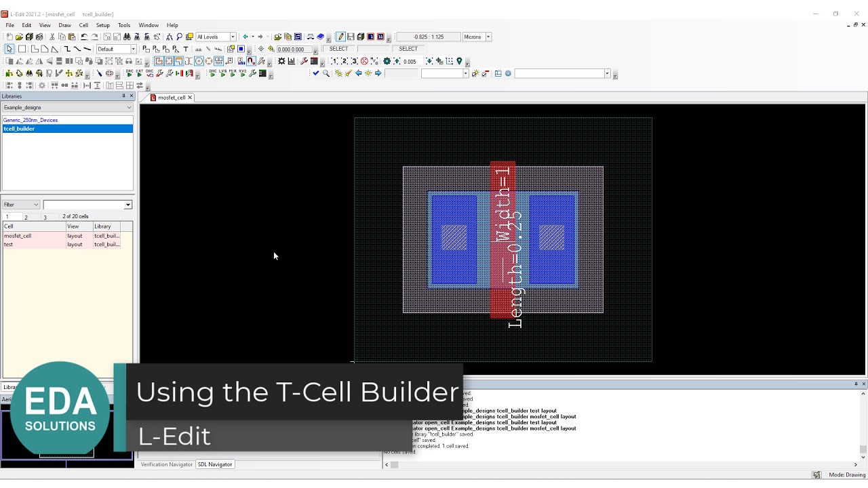868x488 pixels.
Task: Click the bar chart icon
Action: coord(292,61)
